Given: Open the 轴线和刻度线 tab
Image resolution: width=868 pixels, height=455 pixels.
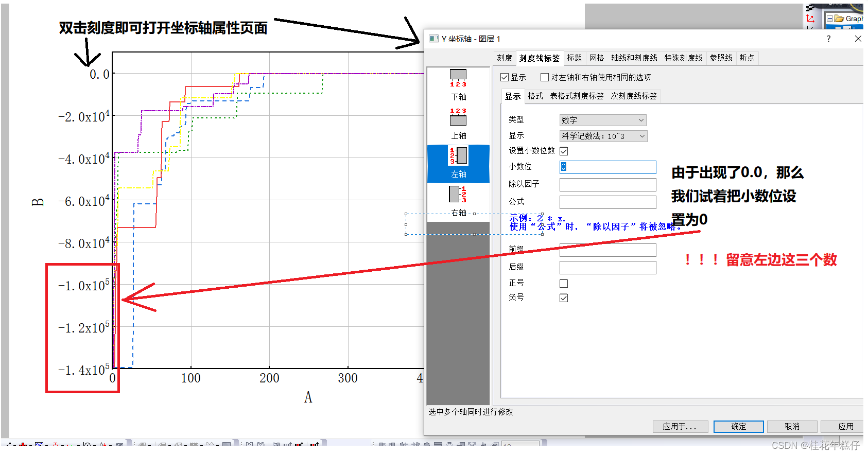Looking at the screenshot, I should [x=634, y=58].
